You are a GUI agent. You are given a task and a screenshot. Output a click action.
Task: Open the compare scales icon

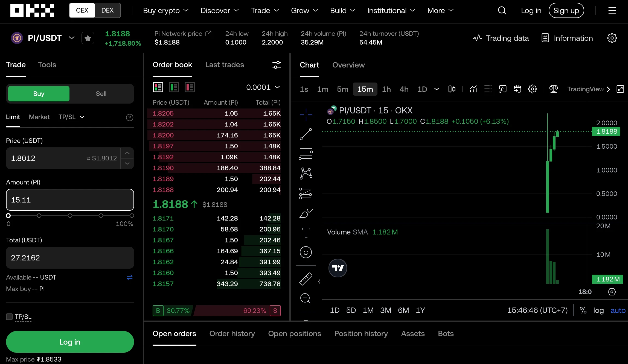(554, 89)
